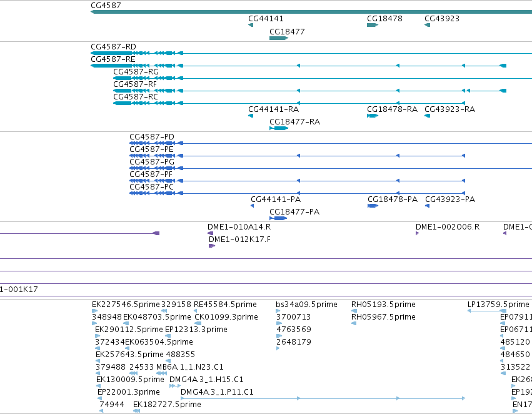This screenshot has height=414, width=532.
Task: Click DMG4A.3_1.P11.C1 label
Action: tap(217, 392)
